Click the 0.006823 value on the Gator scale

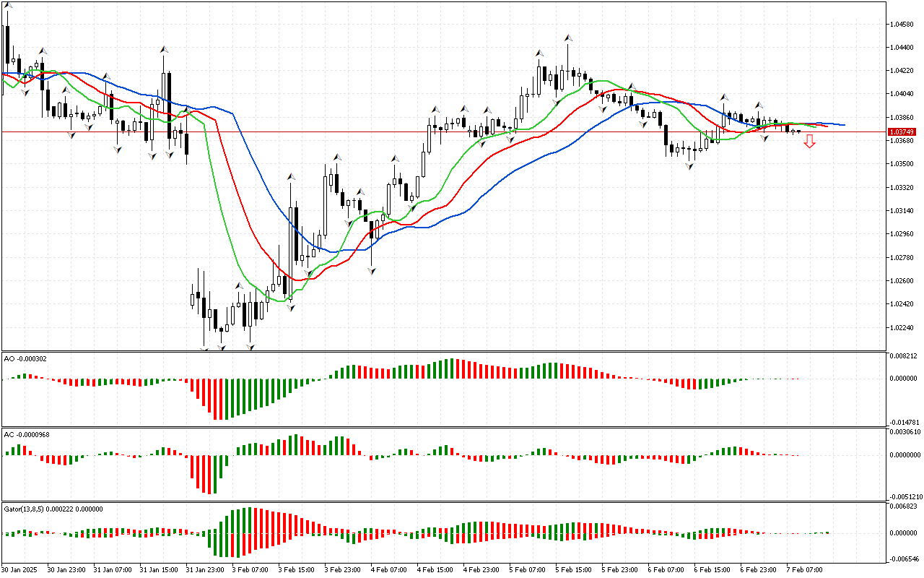(x=904, y=506)
